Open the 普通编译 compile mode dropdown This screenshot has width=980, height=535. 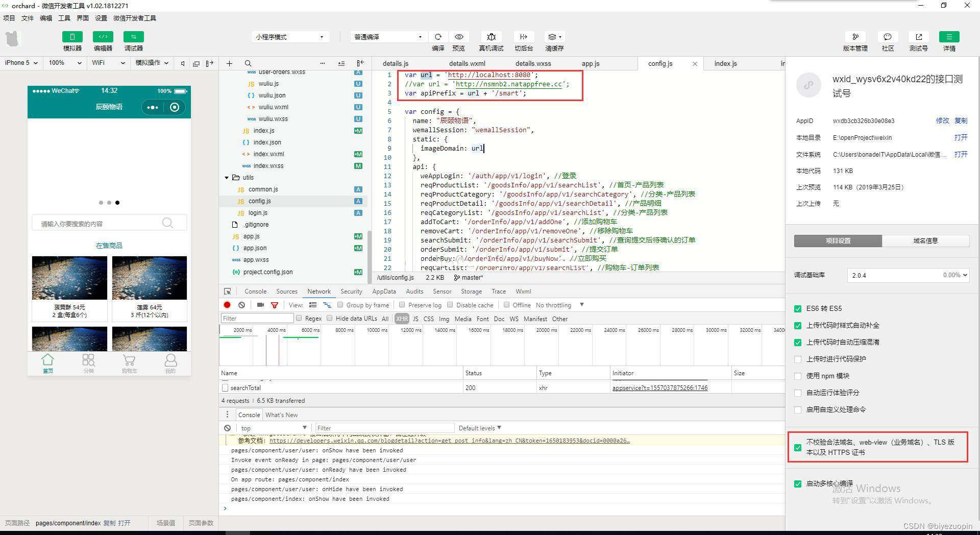pos(388,37)
